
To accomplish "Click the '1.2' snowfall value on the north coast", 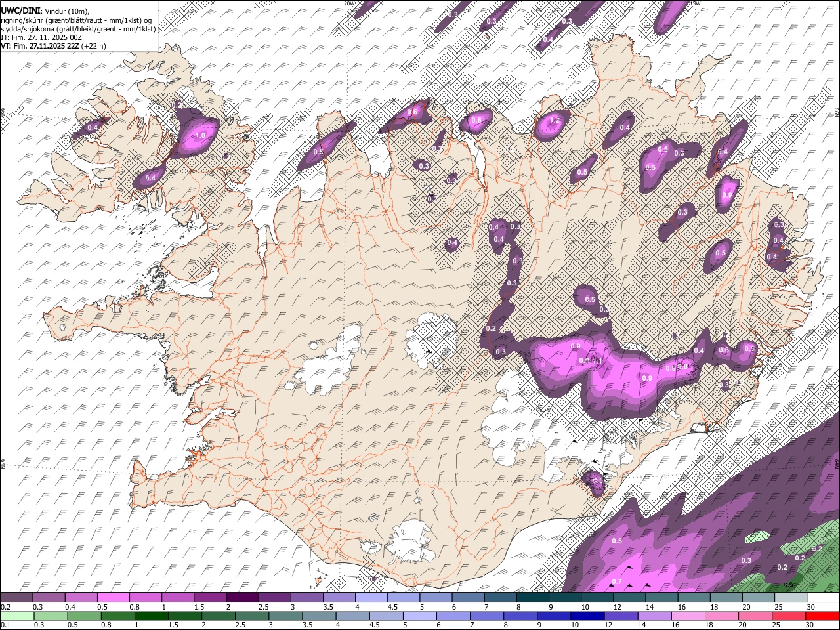I will point(554,120).
